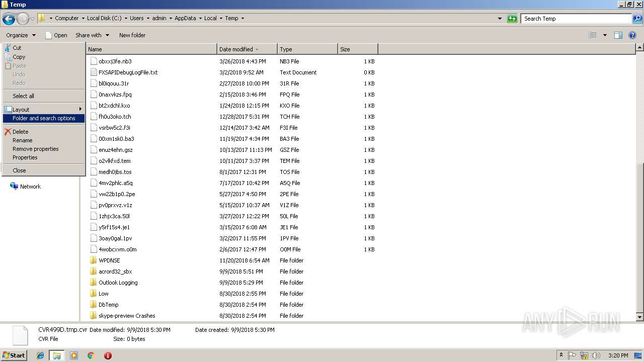
Task: Select Folder and search options
Action: coord(43,118)
